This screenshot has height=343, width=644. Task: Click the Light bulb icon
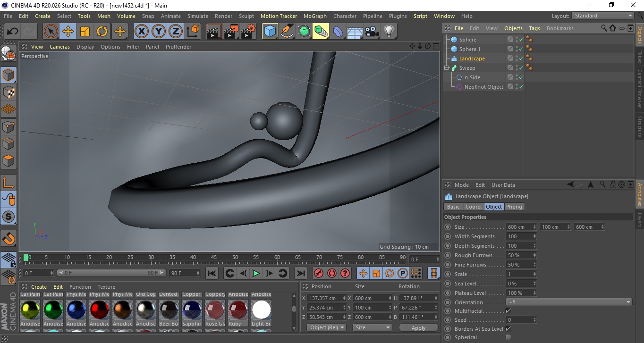(389, 32)
